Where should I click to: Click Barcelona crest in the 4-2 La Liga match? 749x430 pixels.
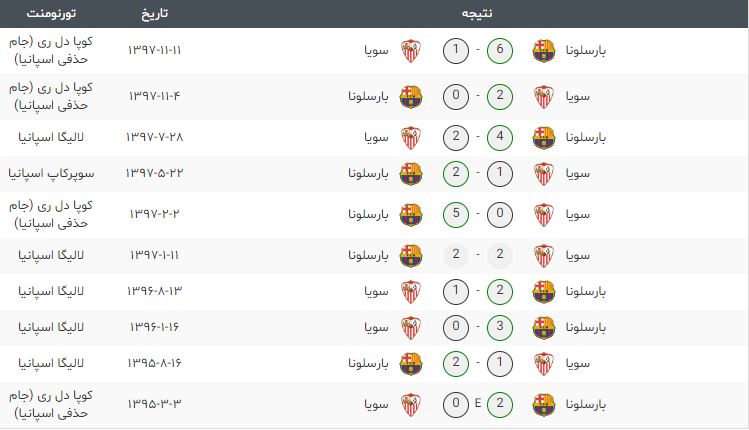coord(544,138)
